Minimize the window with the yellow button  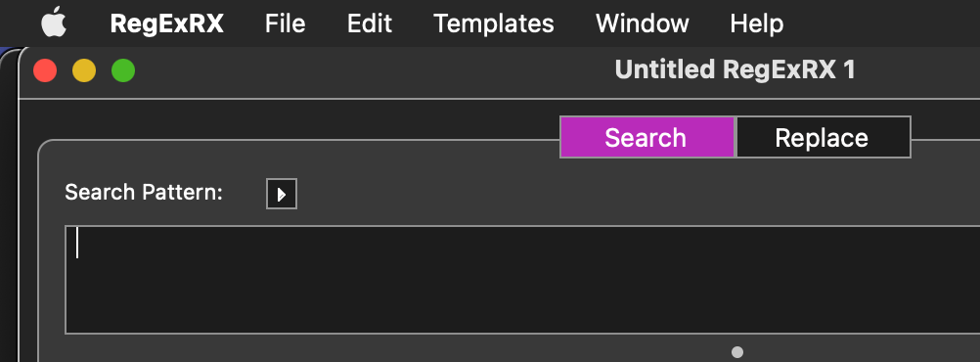(x=84, y=70)
